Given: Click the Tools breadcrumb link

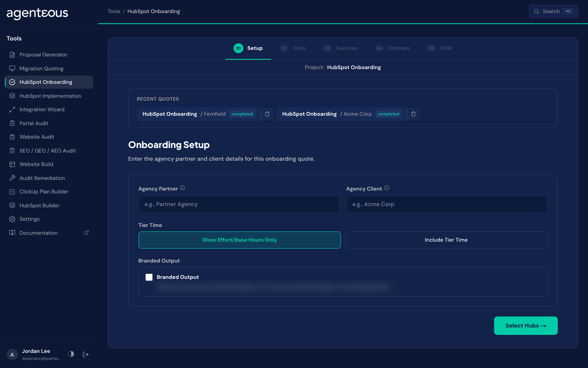Looking at the screenshot, I should coord(114,11).
